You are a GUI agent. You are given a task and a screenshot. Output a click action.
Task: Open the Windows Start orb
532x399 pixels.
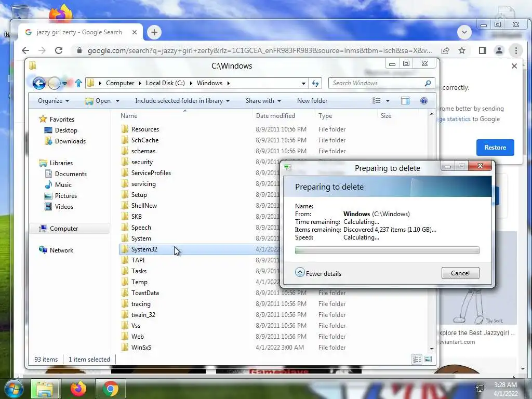pyautogui.click(x=13, y=389)
